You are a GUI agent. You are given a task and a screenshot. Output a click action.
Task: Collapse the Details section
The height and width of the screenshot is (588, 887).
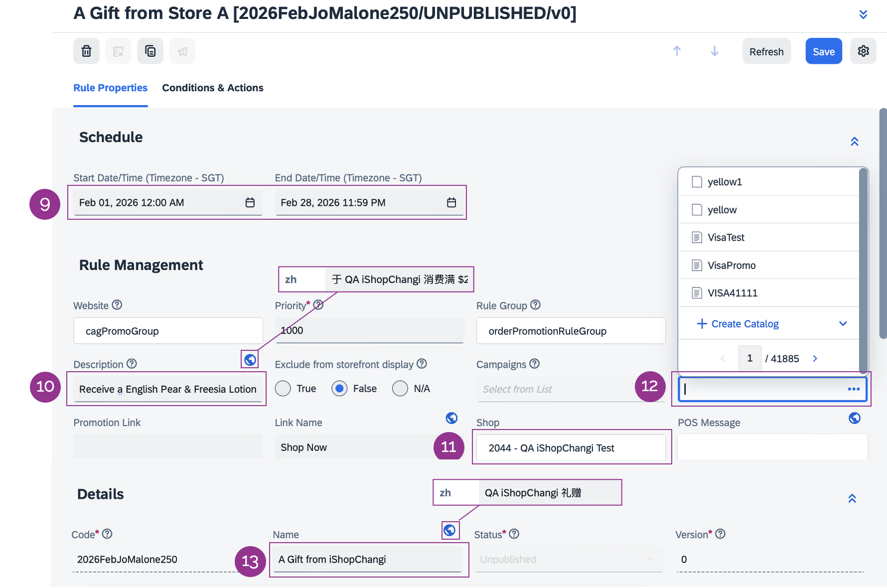pos(852,498)
